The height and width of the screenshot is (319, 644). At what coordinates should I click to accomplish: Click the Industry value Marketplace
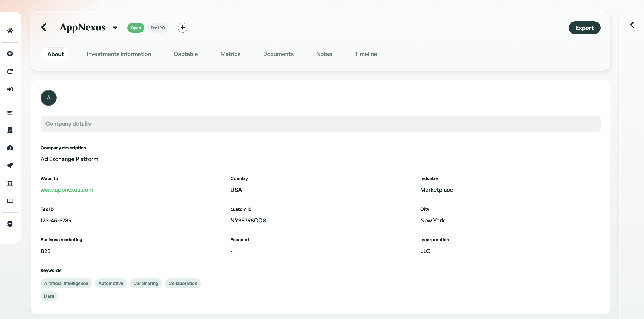[x=437, y=190]
